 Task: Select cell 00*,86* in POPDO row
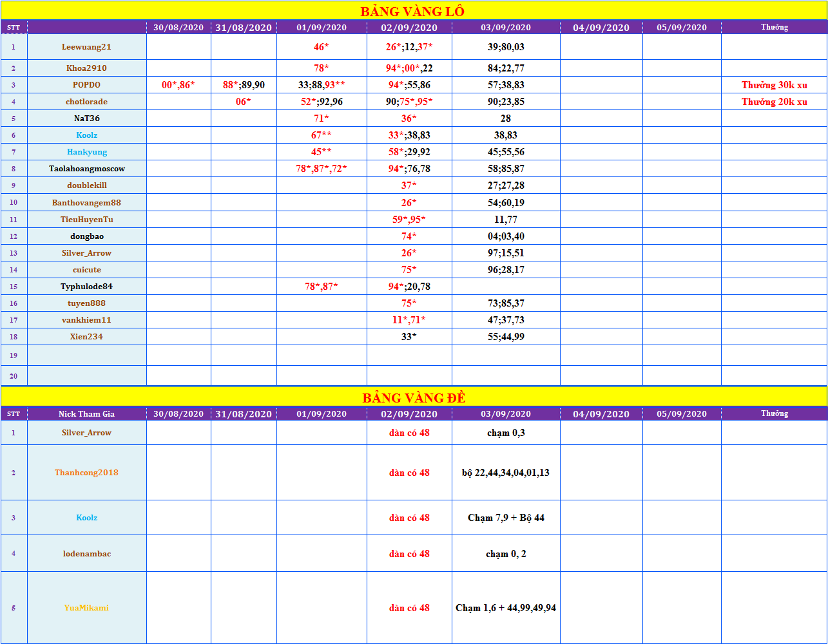178,85
